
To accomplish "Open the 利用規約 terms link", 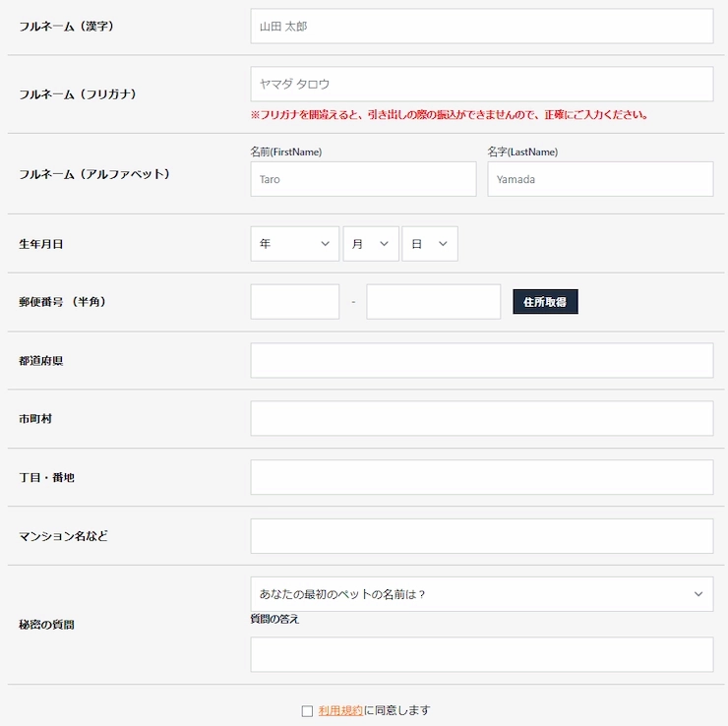I will pos(340,710).
